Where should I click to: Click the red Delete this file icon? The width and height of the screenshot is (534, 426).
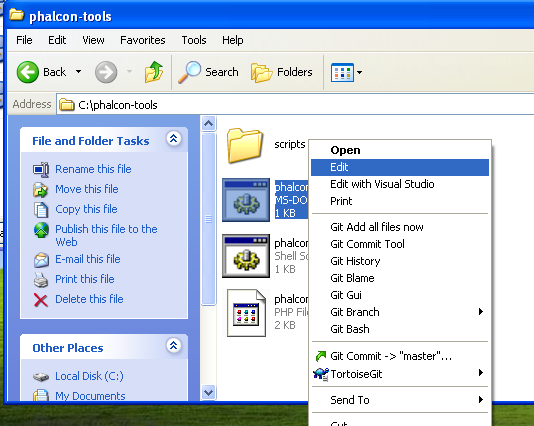(41, 300)
